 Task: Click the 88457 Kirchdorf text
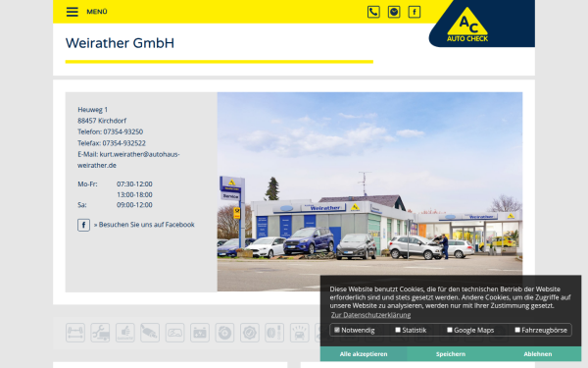(x=102, y=121)
